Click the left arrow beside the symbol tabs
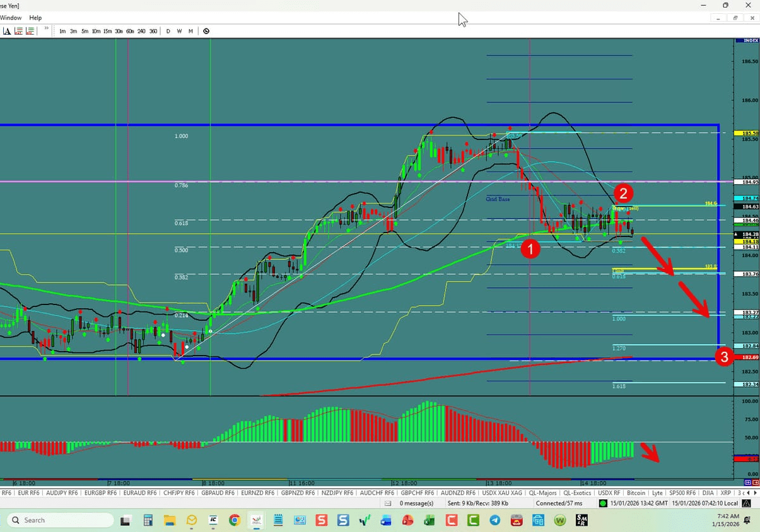Viewport: 760px width, 532px height. [747, 493]
